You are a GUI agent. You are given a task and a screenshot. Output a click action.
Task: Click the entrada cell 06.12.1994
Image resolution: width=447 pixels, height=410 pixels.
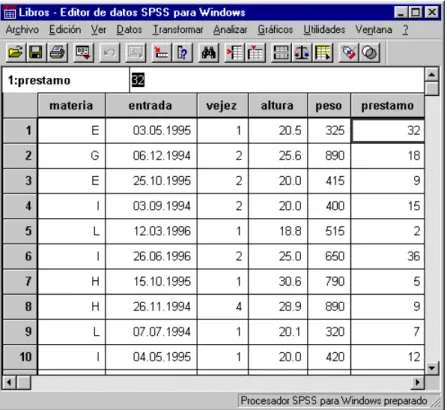pyautogui.click(x=151, y=156)
